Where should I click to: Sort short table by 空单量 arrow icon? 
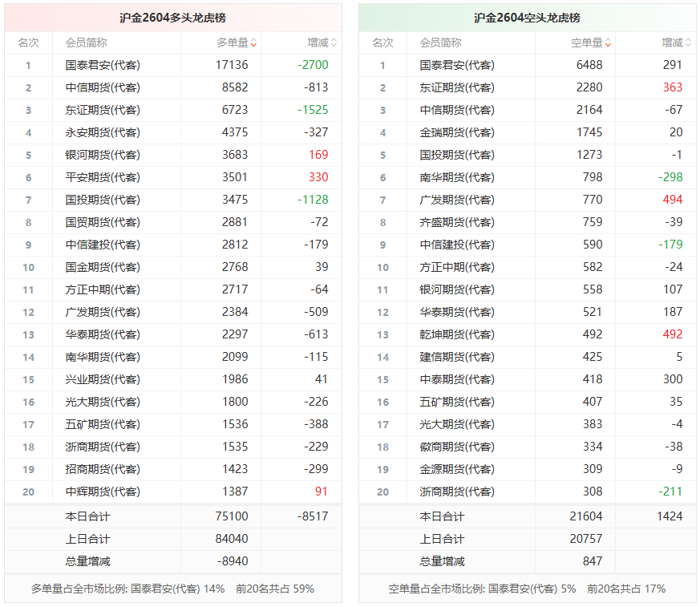point(608,42)
